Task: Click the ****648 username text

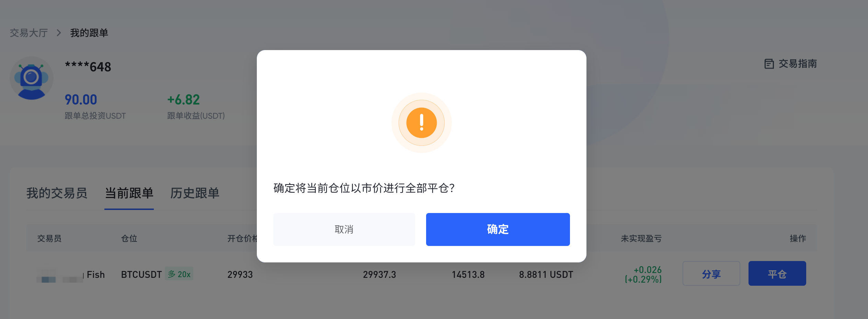Action: (88, 67)
